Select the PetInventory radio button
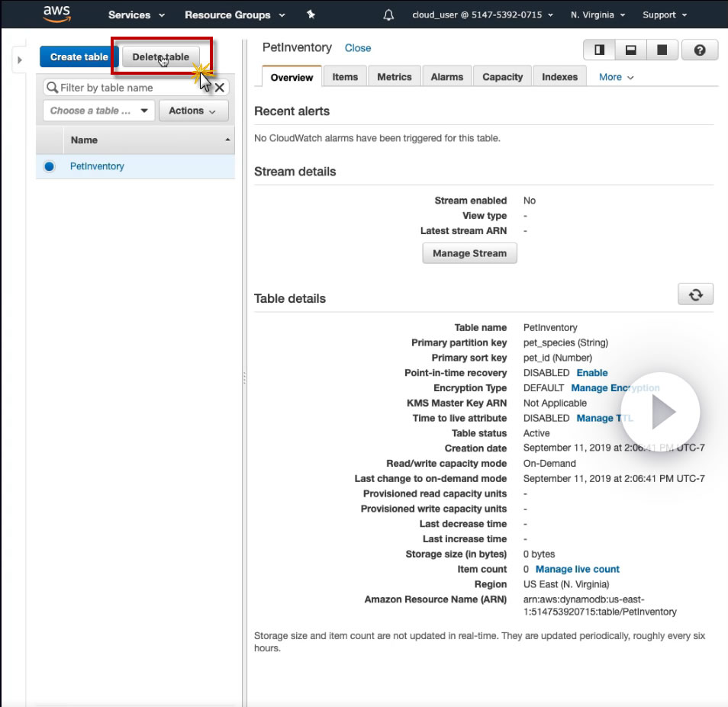The height and width of the screenshot is (707, 728). coord(49,166)
